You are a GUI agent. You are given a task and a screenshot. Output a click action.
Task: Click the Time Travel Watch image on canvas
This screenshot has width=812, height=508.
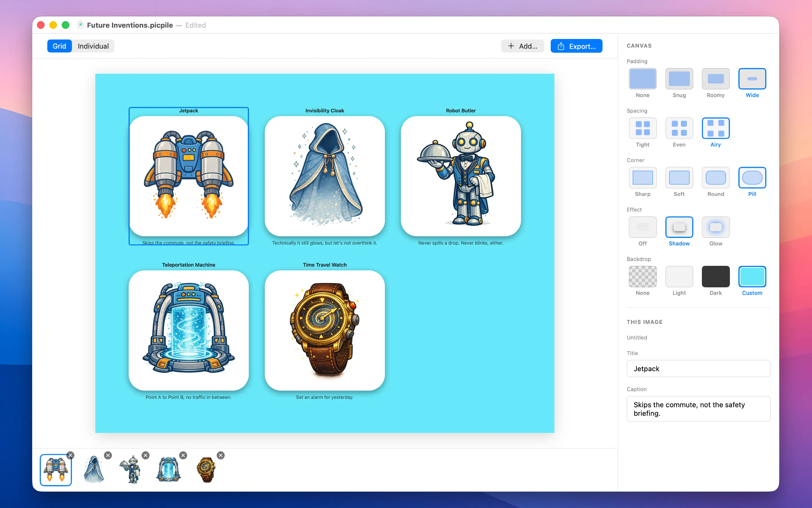325,330
